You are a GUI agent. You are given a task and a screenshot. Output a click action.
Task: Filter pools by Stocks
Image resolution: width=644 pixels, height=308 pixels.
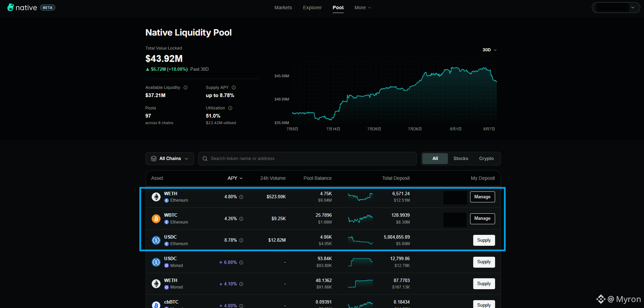[x=461, y=159]
